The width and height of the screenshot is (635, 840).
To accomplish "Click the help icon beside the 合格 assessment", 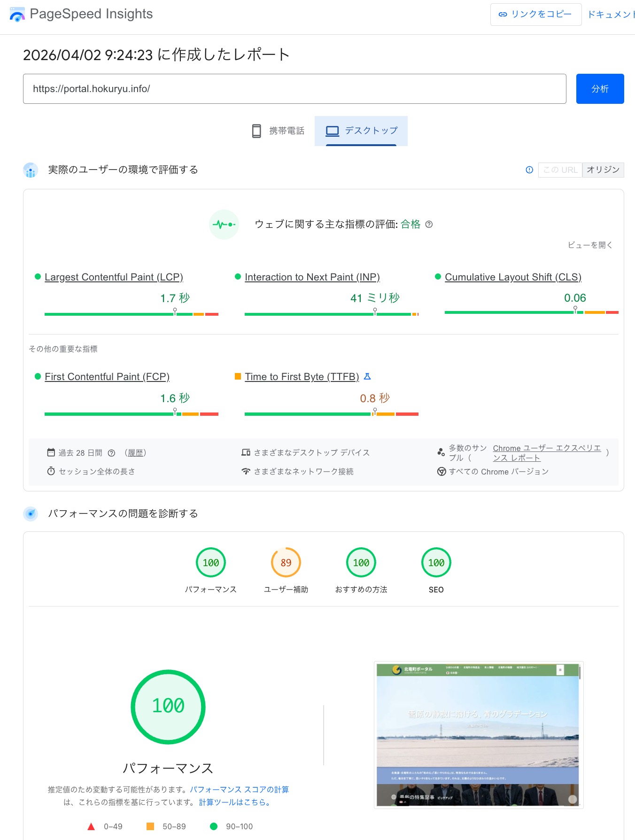I will 429,225.
